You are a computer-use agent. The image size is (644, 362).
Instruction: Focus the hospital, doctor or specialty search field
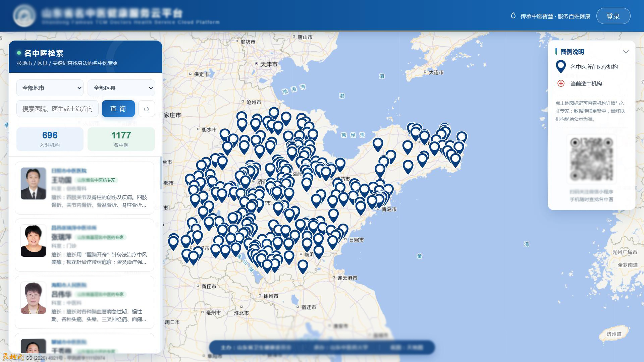coord(57,109)
